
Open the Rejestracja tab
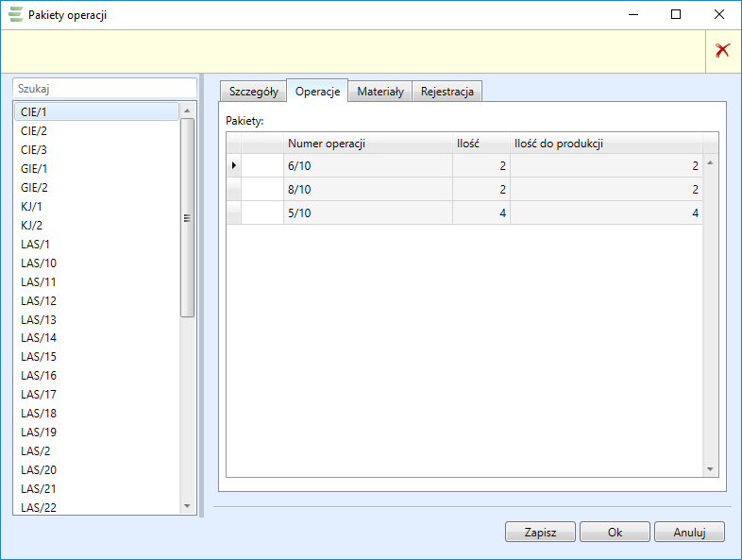[448, 92]
